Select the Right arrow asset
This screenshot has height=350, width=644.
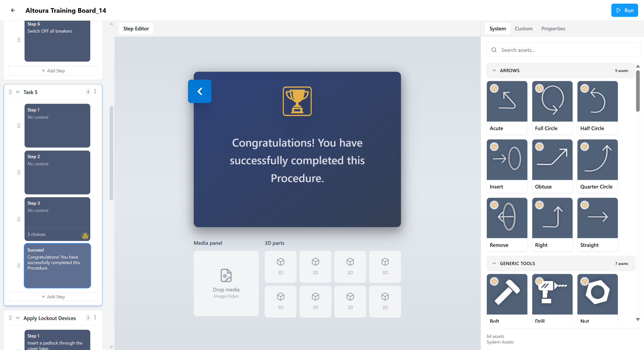[x=552, y=224]
